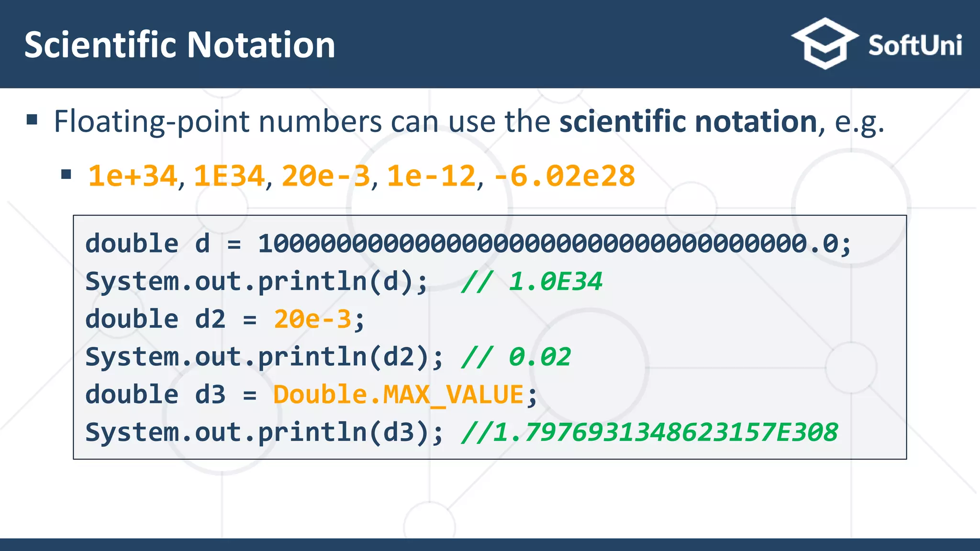Select the 20e-3 example in bullet list
This screenshot has height=551, width=980.
click(x=326, y=176)
